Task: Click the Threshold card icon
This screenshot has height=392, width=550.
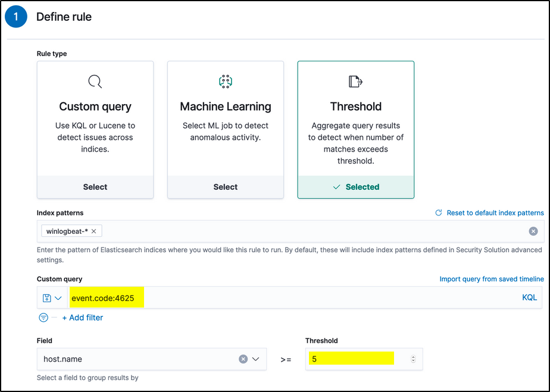Action: (x=355, y=81)
